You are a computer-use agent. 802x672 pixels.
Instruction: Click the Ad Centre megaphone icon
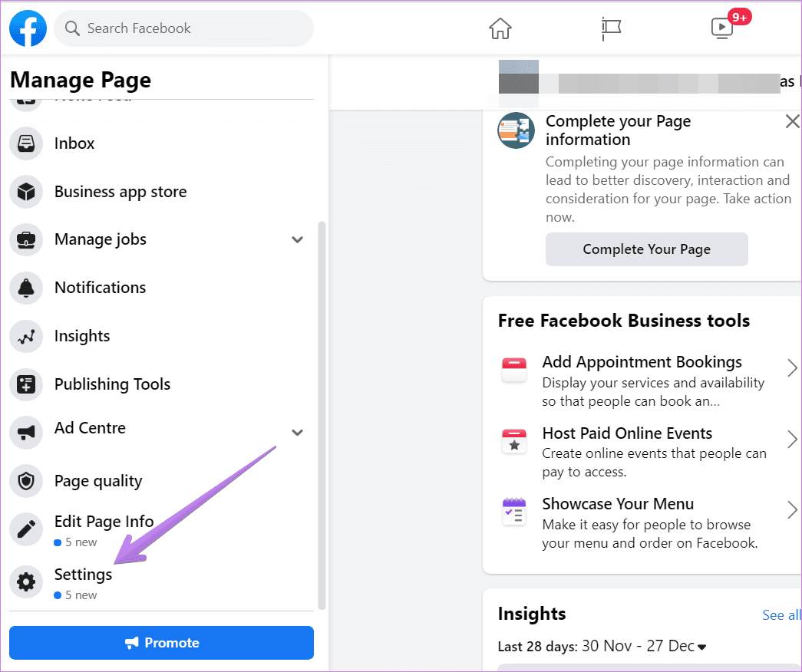tap(26, 433)
